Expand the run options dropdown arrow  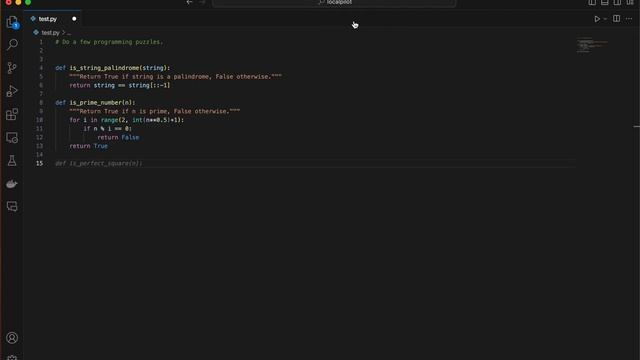click(x=605, y=19)
